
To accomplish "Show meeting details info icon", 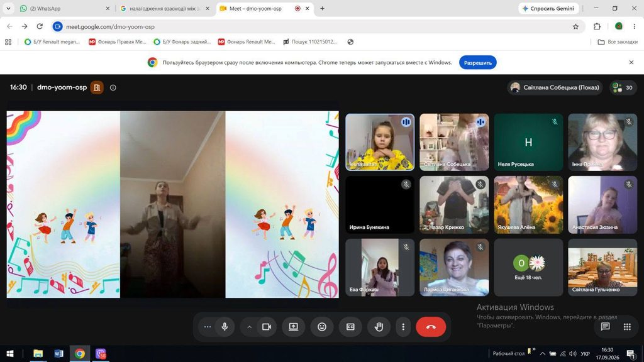I will 113,87.
